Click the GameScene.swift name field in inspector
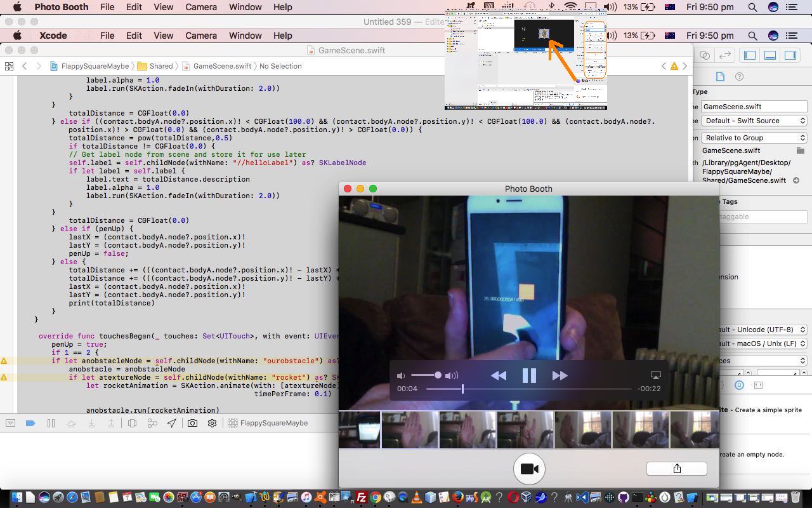Screen dimensions: 812x508 tap(754, 107)
